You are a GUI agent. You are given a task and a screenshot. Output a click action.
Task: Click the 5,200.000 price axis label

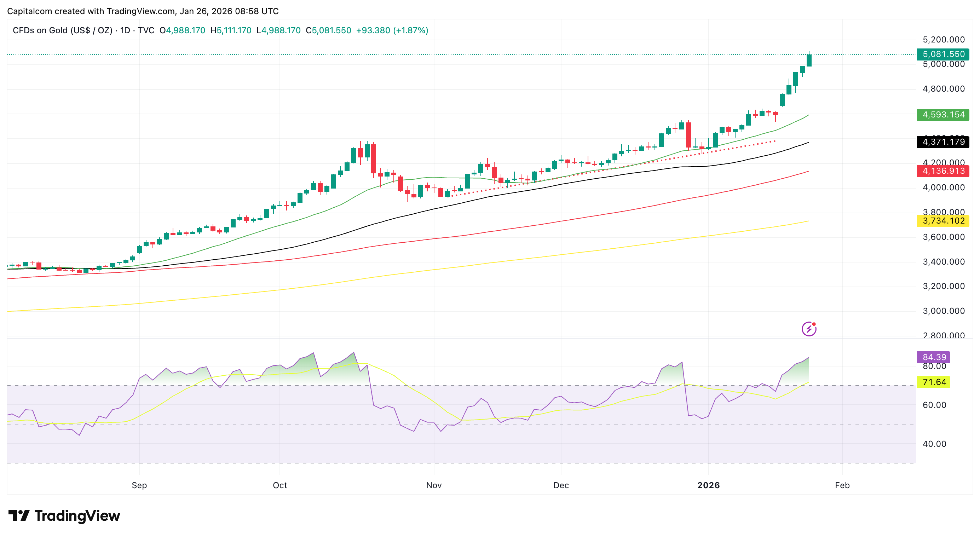(x=944, y=40)
